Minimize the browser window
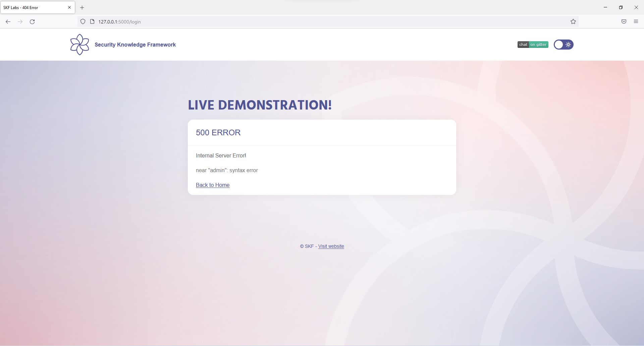 [605, 7]
